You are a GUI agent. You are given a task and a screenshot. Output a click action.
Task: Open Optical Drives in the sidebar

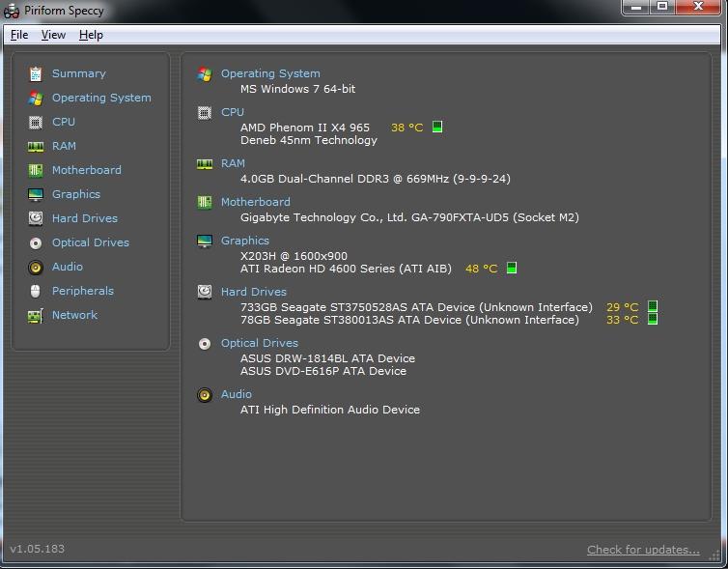[91, 242]
